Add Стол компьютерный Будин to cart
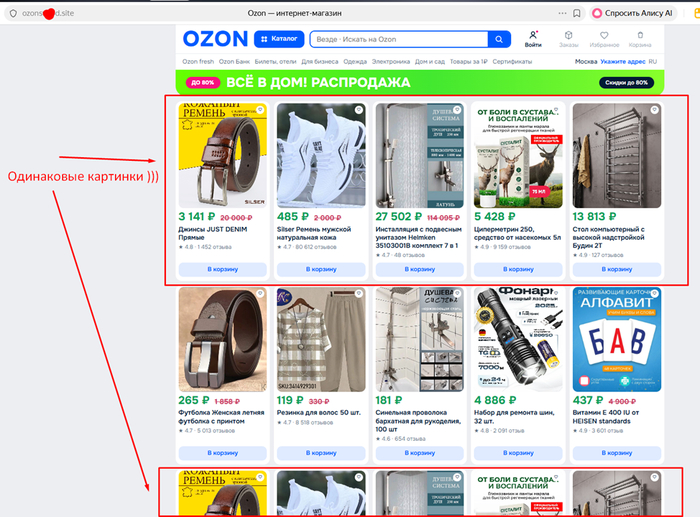700x517 pixels. point(617,269)
